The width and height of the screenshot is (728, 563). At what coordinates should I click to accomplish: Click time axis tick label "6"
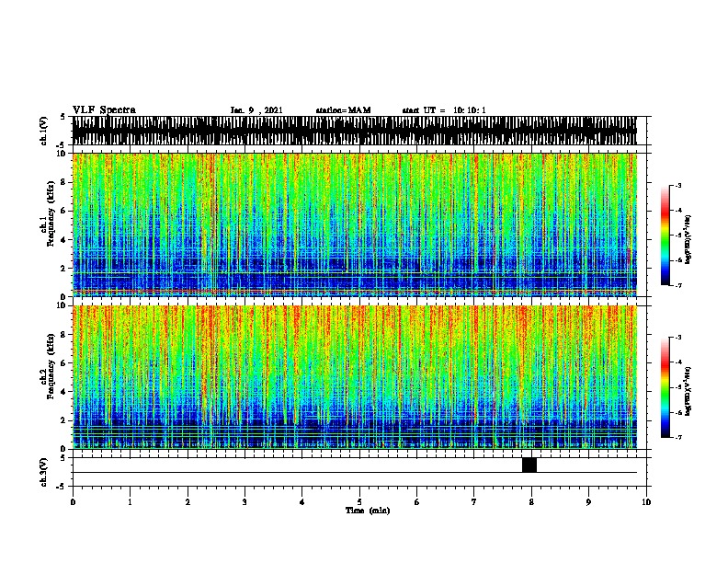417,501
